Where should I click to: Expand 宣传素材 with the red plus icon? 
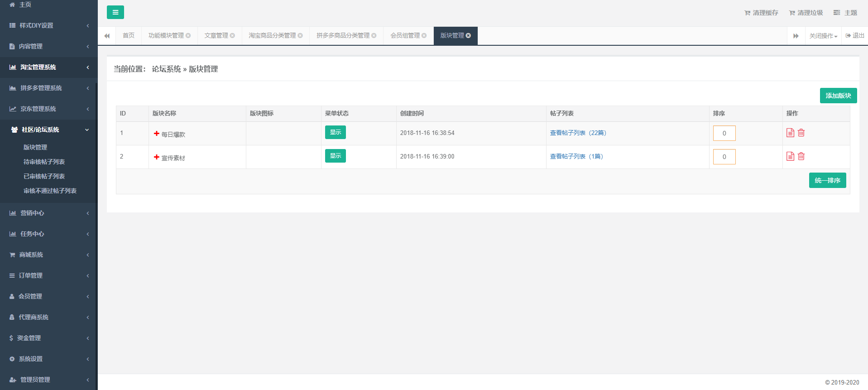157,157
